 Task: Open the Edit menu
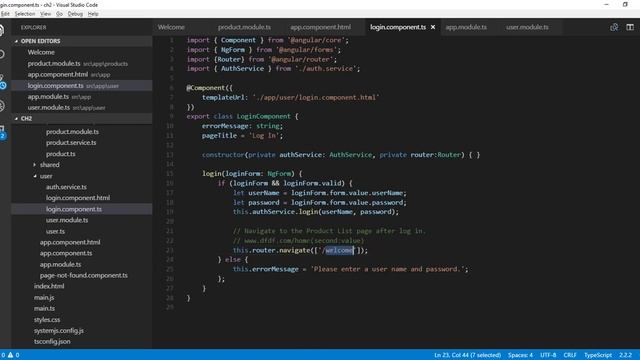tap(5, 14)
